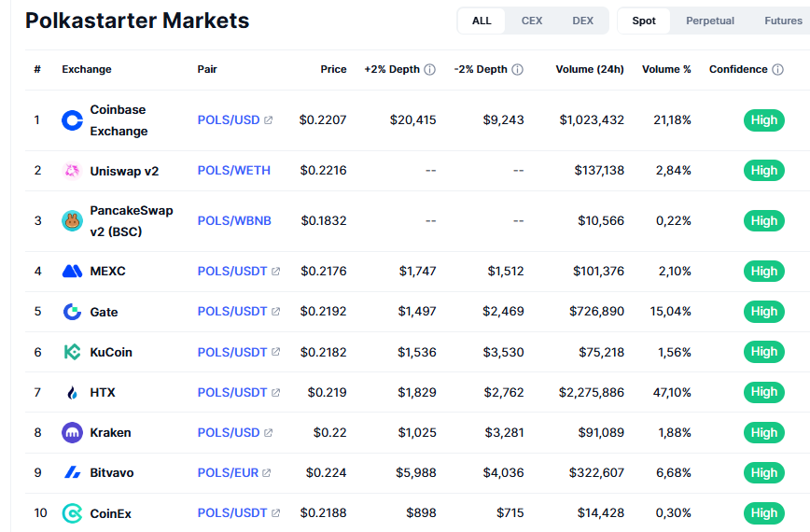Click the Kraken exchange logo
This screenshot has height=532, width=810.
72,433
